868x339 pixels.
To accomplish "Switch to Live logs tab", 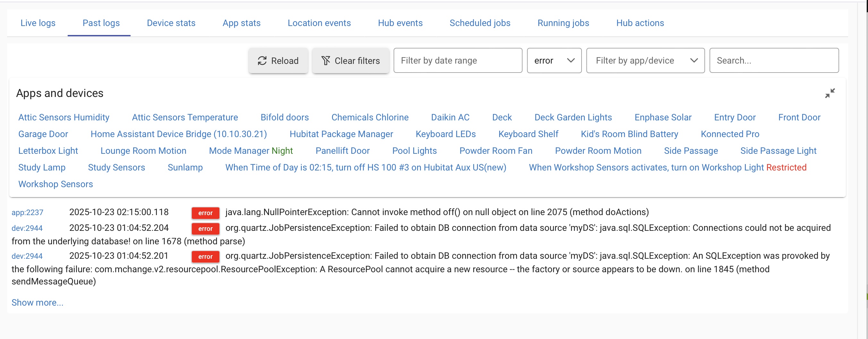I will pos(38,23).
